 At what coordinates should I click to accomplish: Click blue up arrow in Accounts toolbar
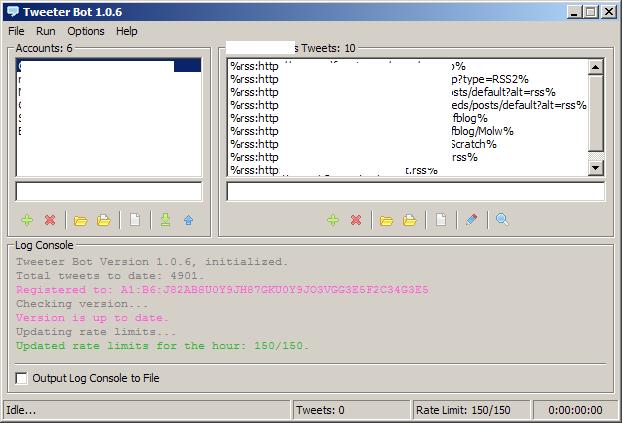[189, 220]
